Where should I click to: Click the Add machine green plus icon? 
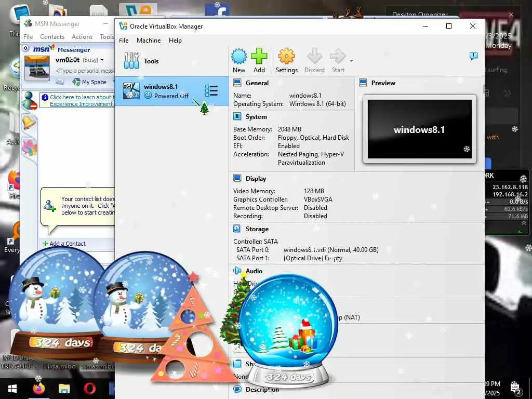[x=259, y=56]
